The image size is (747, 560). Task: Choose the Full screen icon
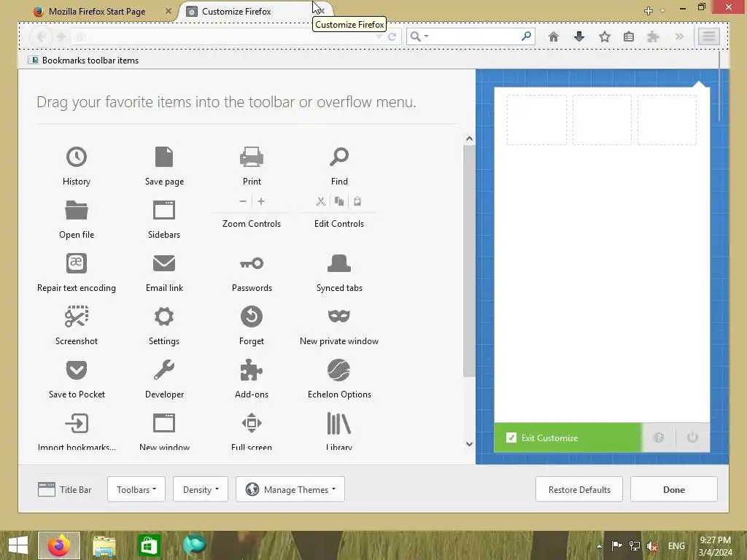(252, 423)
